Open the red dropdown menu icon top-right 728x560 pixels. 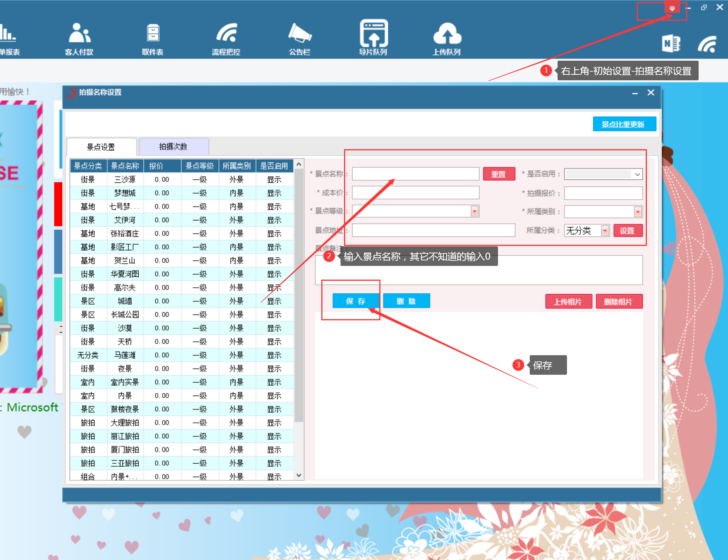pyautogui.click(x=672, y=8)
